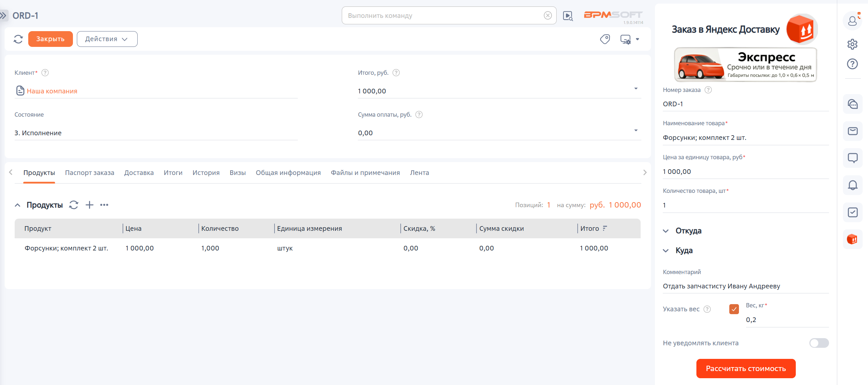Image resolution: width=868 pixels, height=385 pixels.
Task: Open the Продукты detail more options
Action: [104, 205]
